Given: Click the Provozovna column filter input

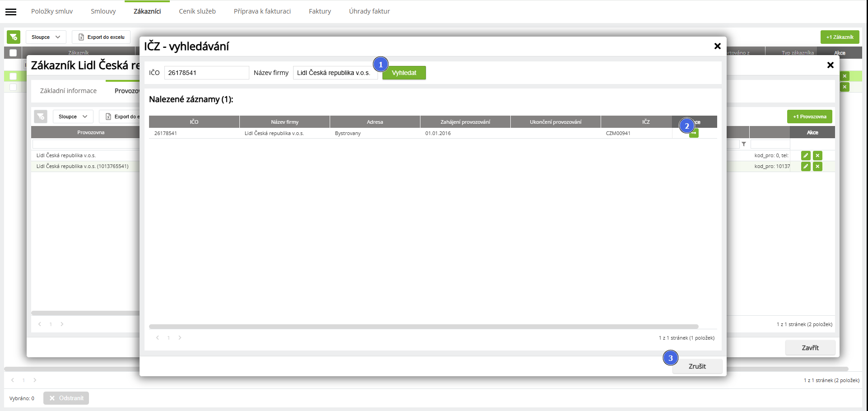Looking at the screenshot, I should pos(86,144).
